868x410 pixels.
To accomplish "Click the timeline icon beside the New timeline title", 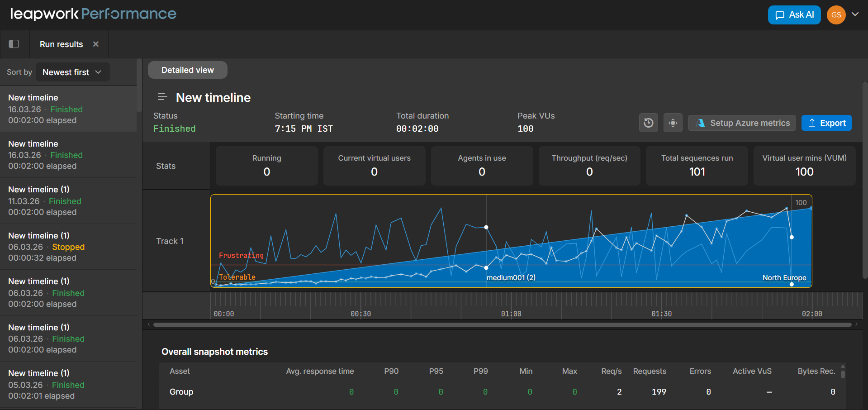I will (162, 97).
